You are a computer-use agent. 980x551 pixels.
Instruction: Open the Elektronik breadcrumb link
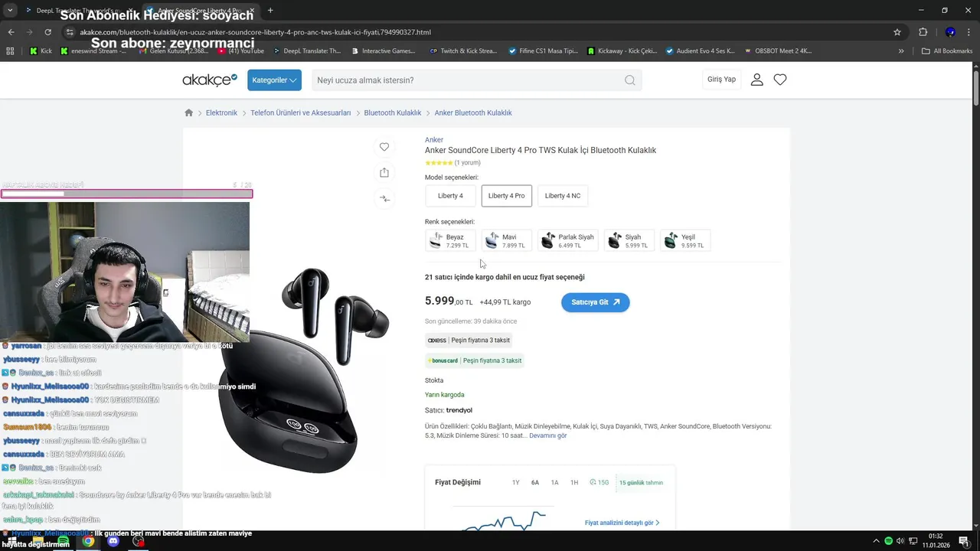[221, 112]
